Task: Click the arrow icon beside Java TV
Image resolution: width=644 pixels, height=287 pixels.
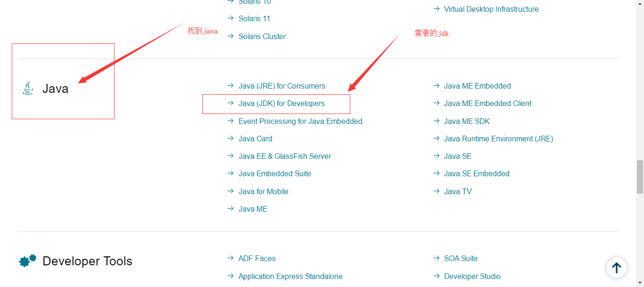Action: (436, 191)
